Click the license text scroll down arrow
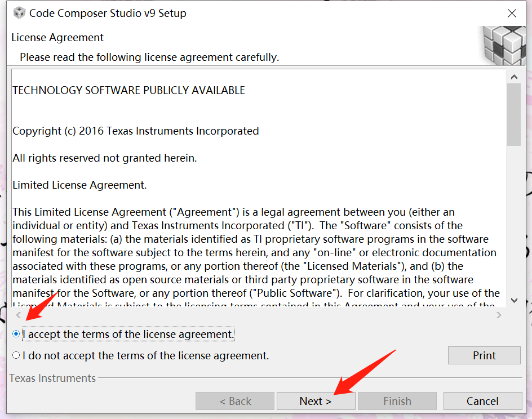Image resolution: width=532 pixels, height=419 pixels. point(514,301)
